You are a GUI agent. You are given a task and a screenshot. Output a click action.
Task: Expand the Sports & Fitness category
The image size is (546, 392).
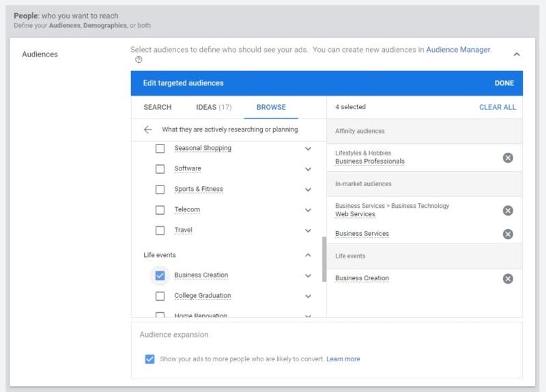pyautogui.click(x=308, y=190)
